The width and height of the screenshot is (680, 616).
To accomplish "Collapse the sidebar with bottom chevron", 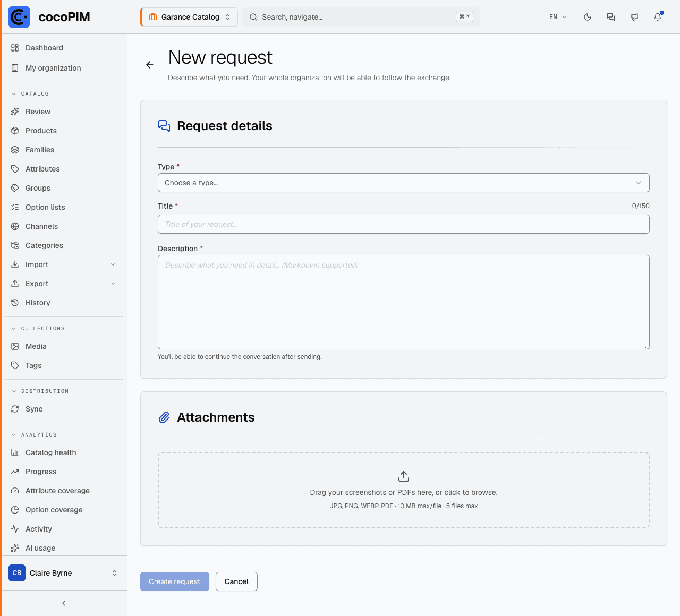I will click(x=64, y=603).
